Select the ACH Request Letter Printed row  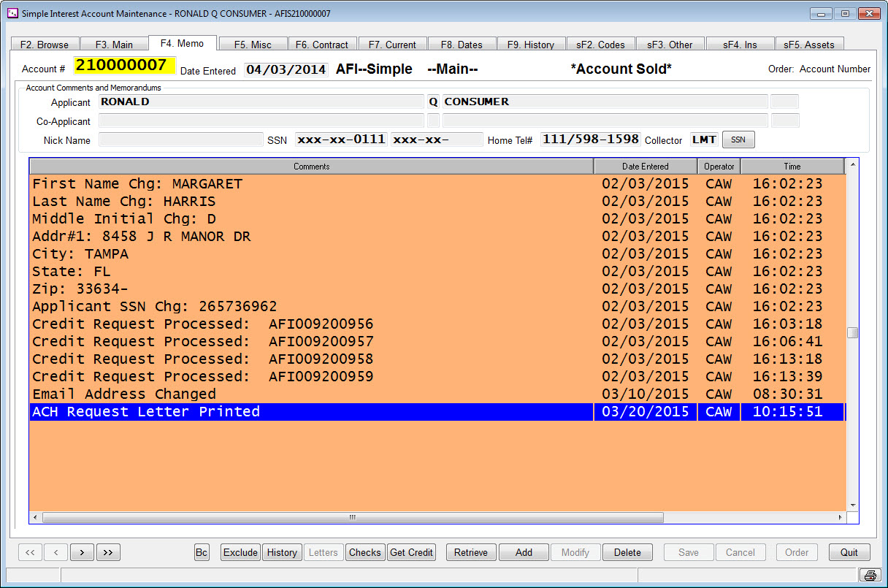pyautogui.click(x=292, y=411)
